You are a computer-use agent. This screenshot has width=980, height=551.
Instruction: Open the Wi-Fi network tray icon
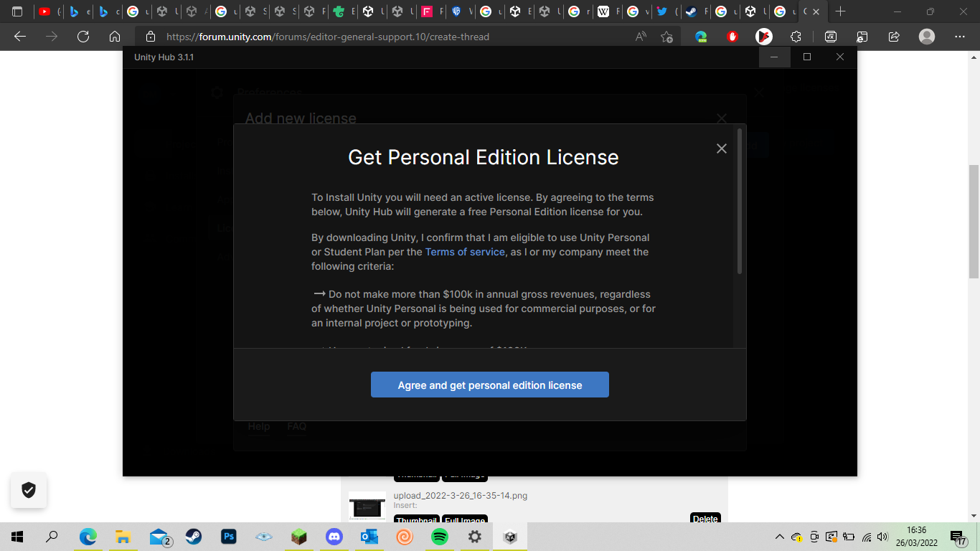pyautogui.click(x=867, y=537)
